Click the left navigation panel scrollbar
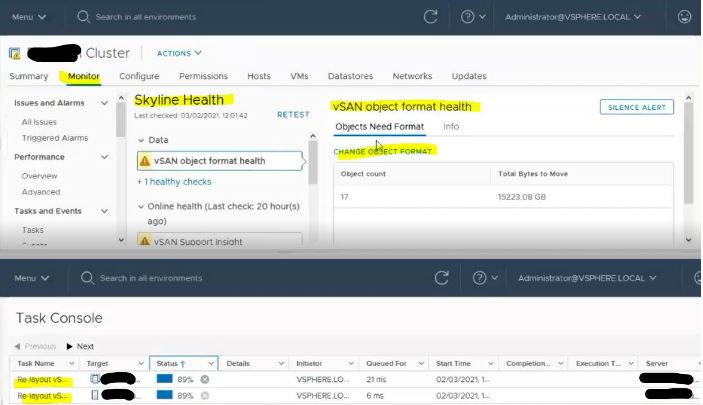Viewport: 703px width, 405px height. click(x=121, y=119)
